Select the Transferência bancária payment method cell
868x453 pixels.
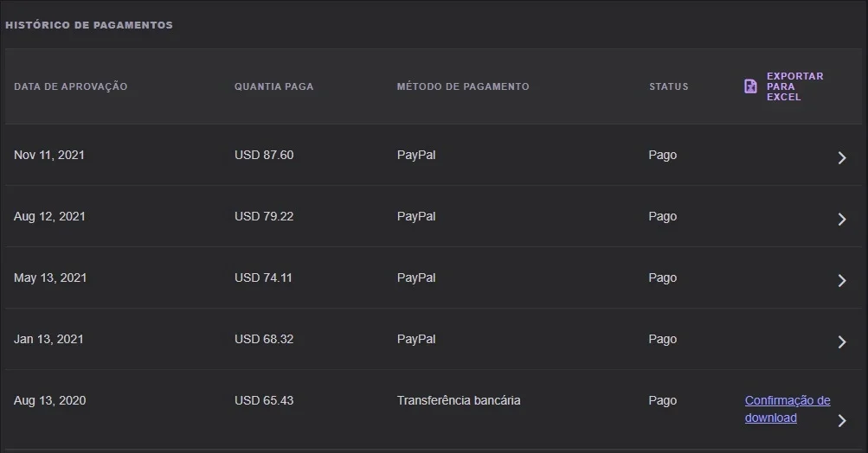(x=459, y=400)
